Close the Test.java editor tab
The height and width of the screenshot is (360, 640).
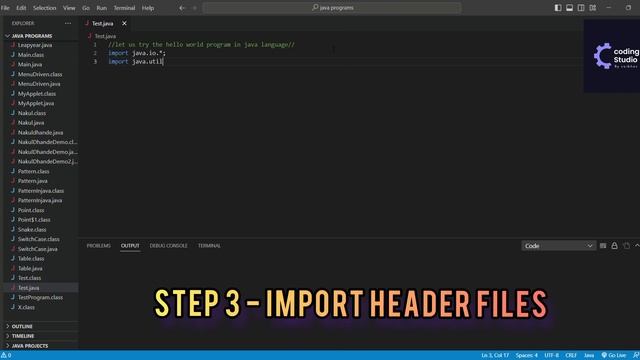[124, 23]
